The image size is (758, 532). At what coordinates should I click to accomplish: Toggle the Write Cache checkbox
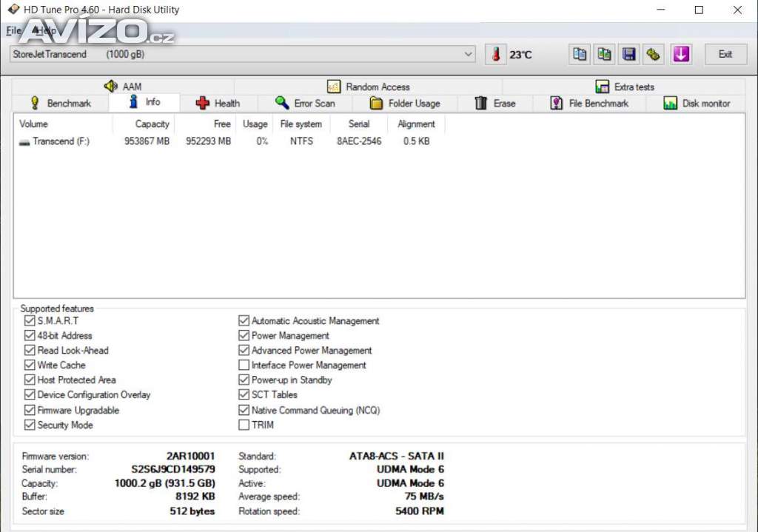pyautogui.click(x=30, y=365)
